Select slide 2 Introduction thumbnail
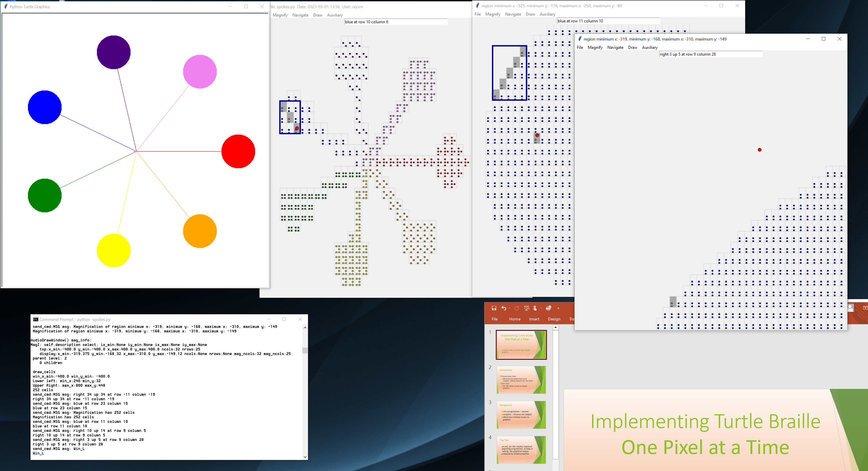Image resolution: width=868 pixels, height=471 pixels. click(521, 380)
